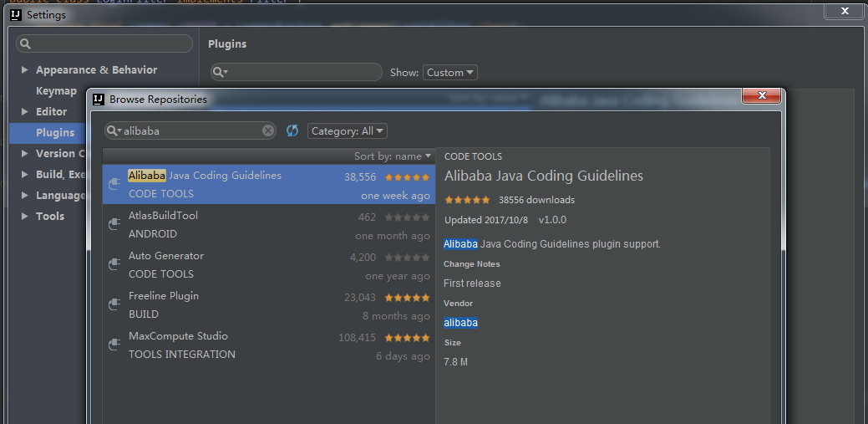Click the plug icon beside Freeline Plugin
This screenshot has width=868, height=424.
point(114,304)
